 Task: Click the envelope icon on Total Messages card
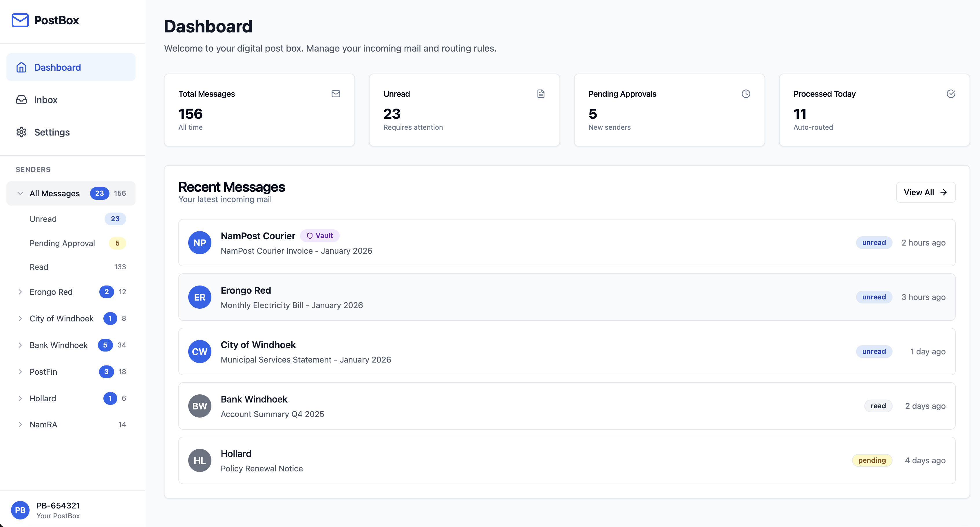click(x=336, y=94)
